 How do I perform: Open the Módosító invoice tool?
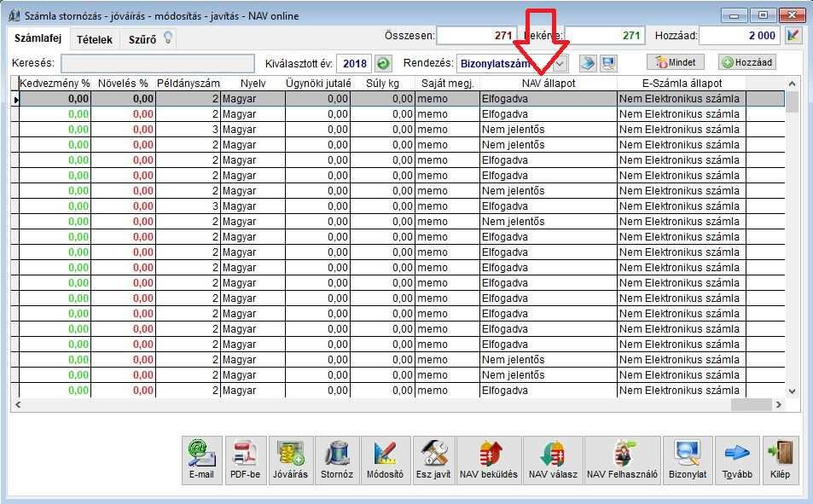pyautogui.click(x=386, y=460)
